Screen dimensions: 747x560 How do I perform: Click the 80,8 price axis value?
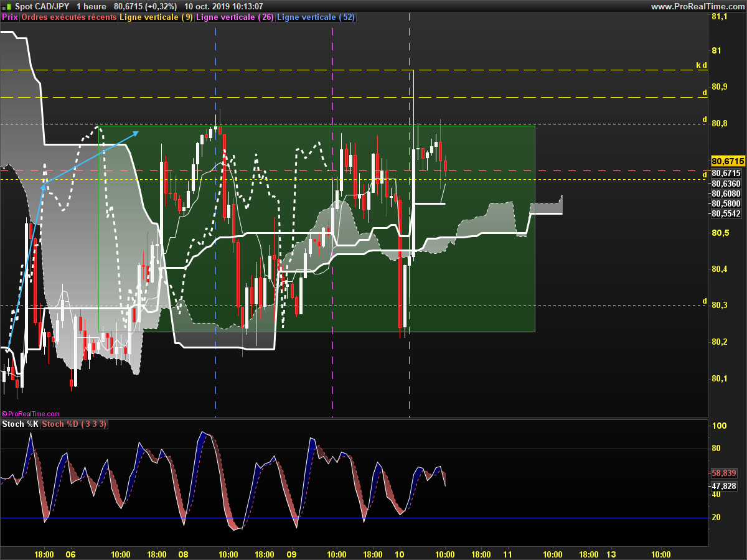(x=718, y=124)
